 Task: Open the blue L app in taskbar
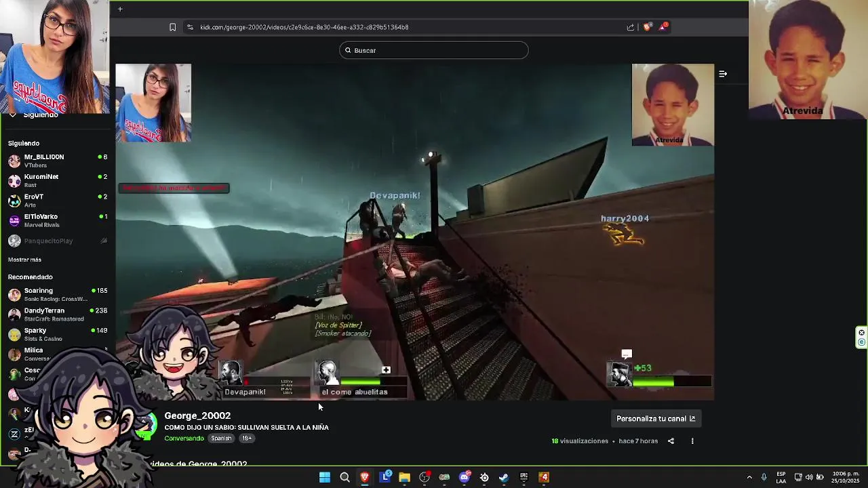(x=385, y=477)
